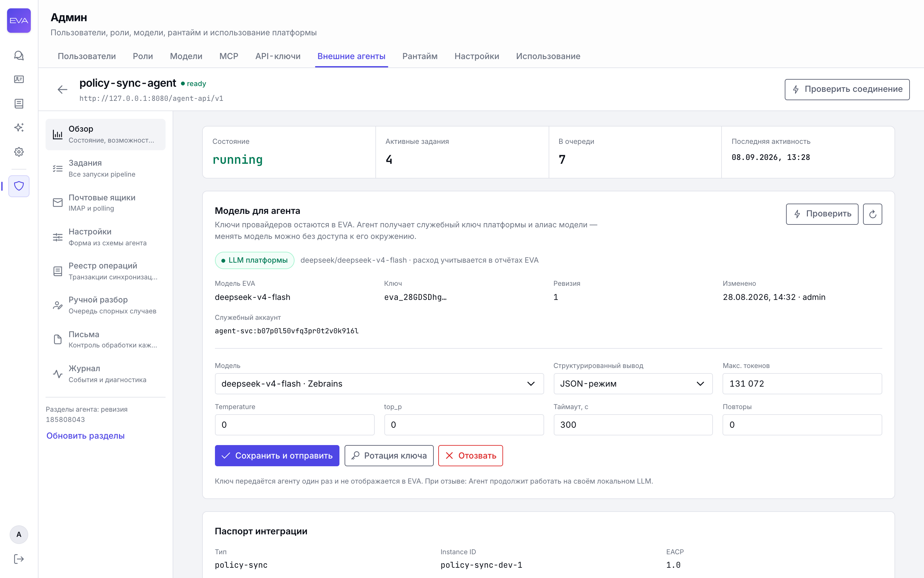Click the ready status indicator
This screenshot has width=924, height=578.
coord(193,84)
